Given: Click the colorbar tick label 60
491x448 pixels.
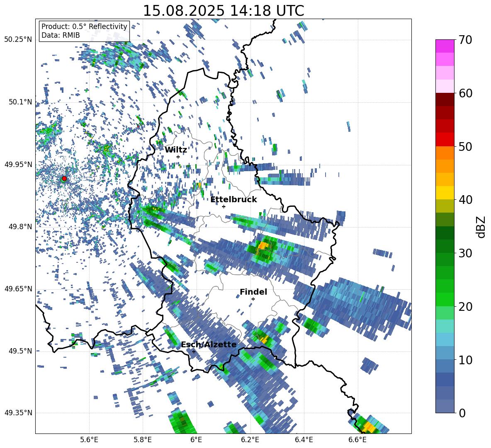Looking at the screenshot, I should tap(465, 93).
